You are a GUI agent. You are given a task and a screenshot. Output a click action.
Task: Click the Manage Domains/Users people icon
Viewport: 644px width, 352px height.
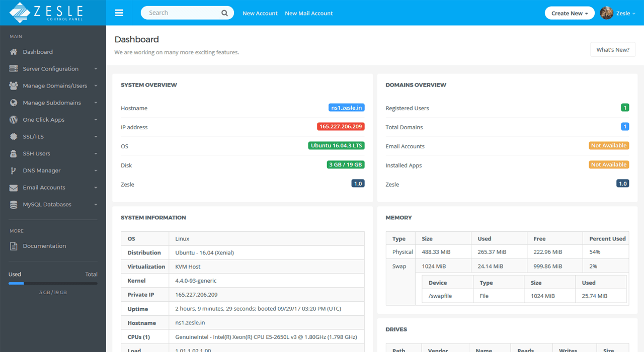[x=14, y=86]
